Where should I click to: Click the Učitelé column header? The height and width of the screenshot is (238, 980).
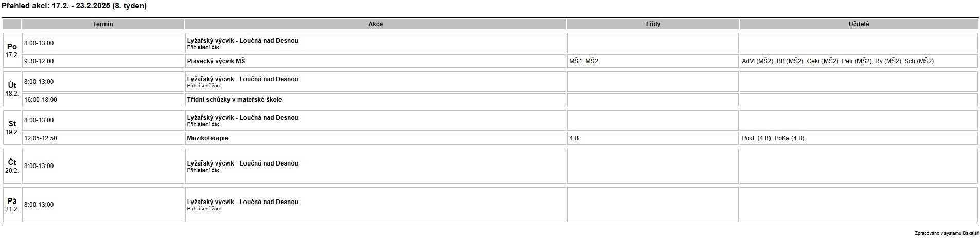click(x=859, y=24)
